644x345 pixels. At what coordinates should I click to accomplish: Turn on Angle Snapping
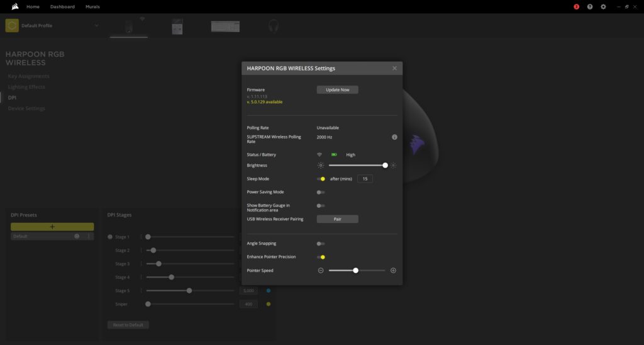(x=321, y=244)
